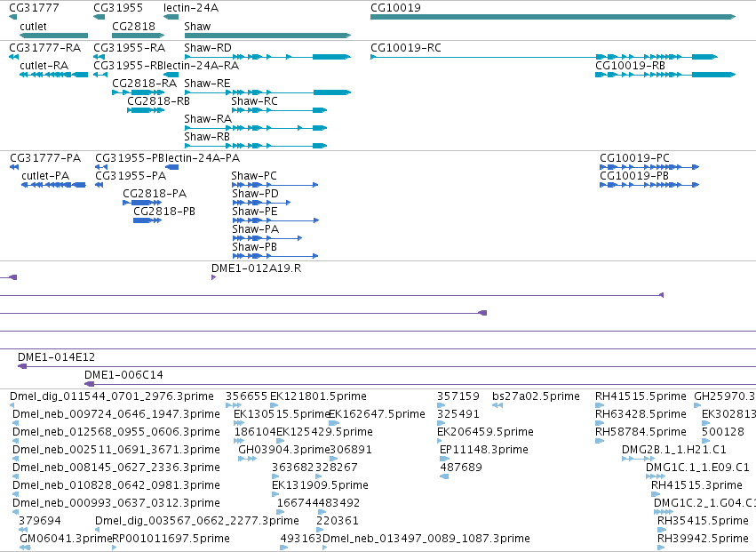The width and height of the screenshot is (756, 552).
Task: Click the GM06041.3prime EST label
Action: [x=66, y=539]
